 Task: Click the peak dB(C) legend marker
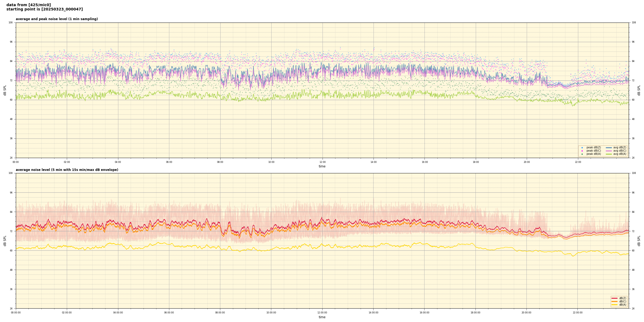tap(582, 151)
